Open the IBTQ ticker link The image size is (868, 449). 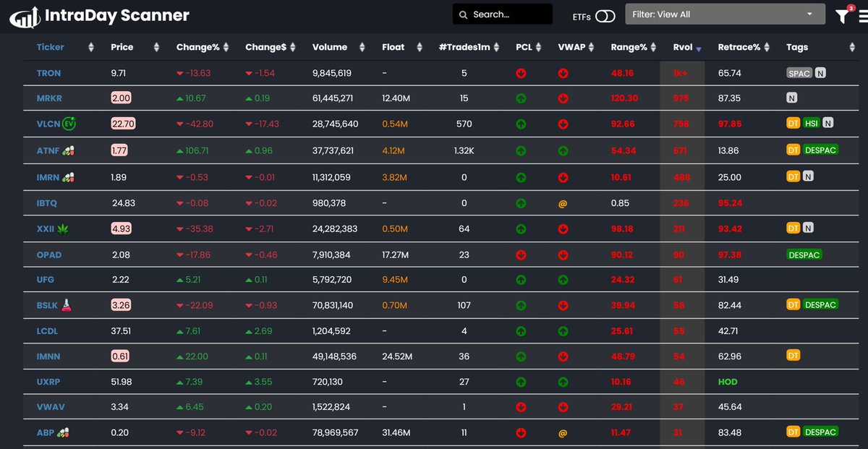click(47, 203)
